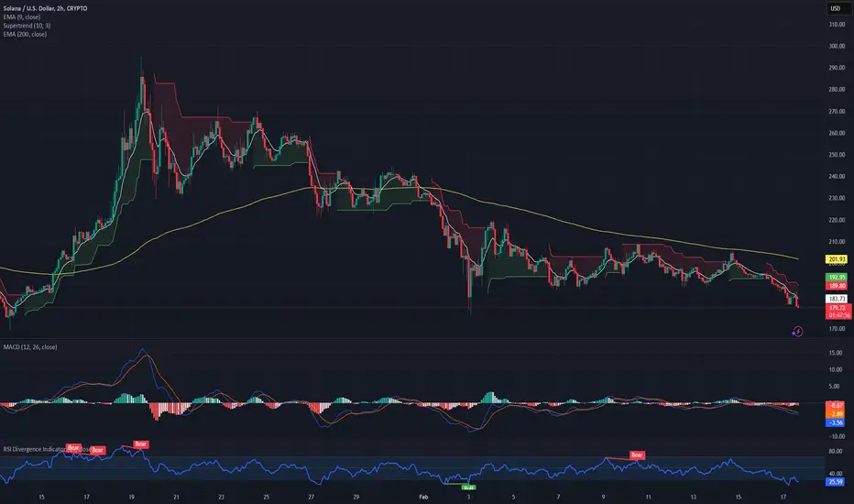The width and height of the screenshot is (854, 504).
Task: Click the white 183.73 price label
Action: click(837, 299)
